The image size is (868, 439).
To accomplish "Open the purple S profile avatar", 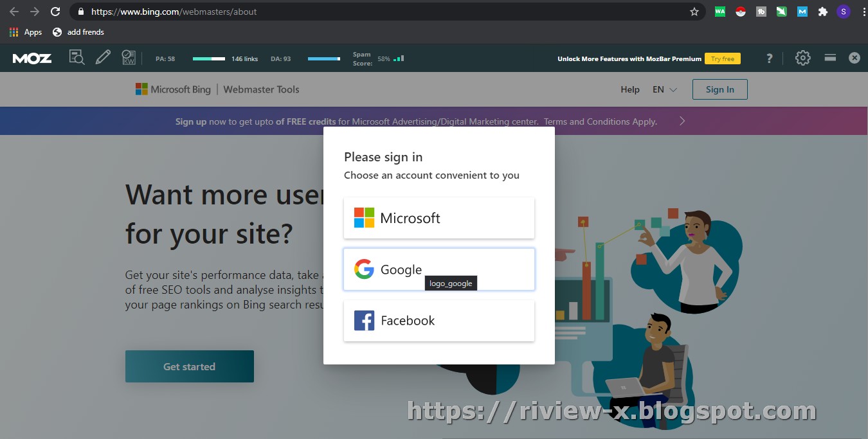I will point(843,12).
